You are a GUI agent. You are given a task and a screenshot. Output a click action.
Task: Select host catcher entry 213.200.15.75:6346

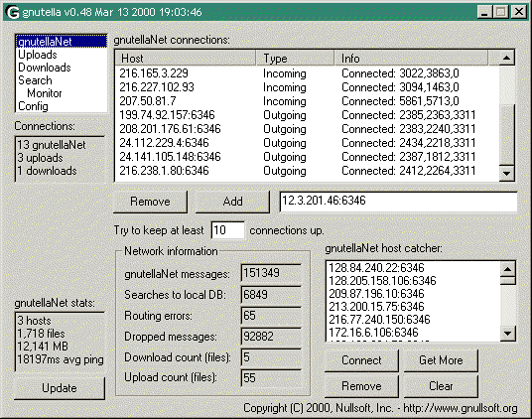[413, 307]
